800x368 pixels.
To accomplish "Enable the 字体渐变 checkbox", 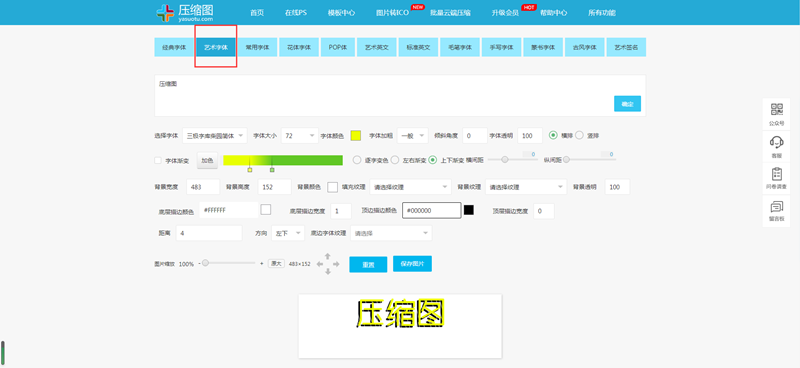I will coord(158,160).
